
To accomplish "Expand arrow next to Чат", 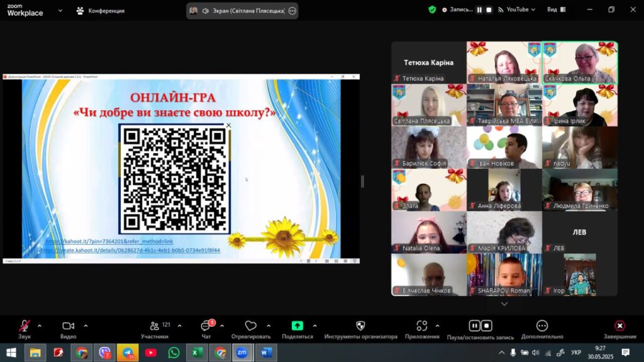I will pyautogui.click(x=222, y=326).
